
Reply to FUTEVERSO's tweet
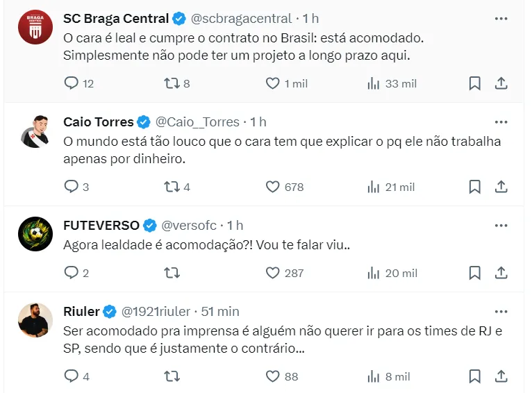click(72, 273)
